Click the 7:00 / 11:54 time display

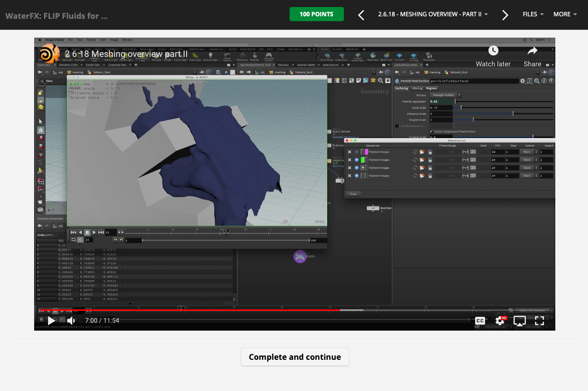coord(102,321)
